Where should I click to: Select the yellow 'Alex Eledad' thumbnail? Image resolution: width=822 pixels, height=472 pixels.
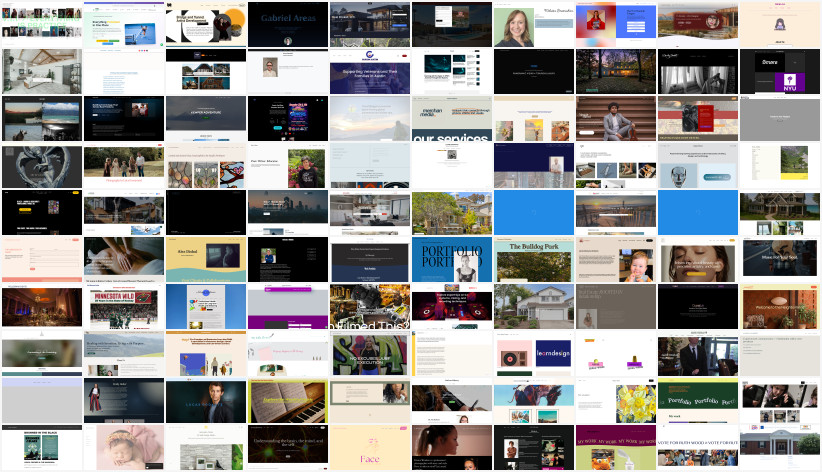click(206, 260)
